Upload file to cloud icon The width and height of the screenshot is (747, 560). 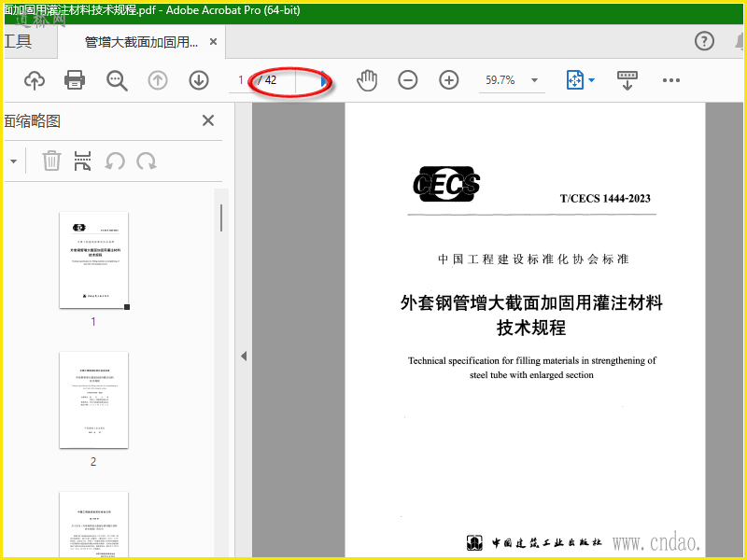(x=35, y=80)
